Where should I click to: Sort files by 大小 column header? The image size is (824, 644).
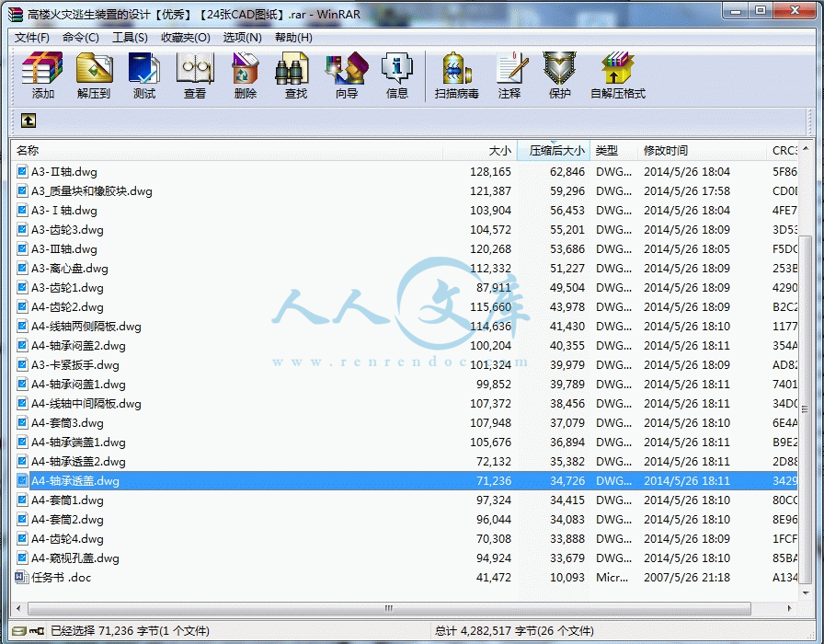point(480,151)
